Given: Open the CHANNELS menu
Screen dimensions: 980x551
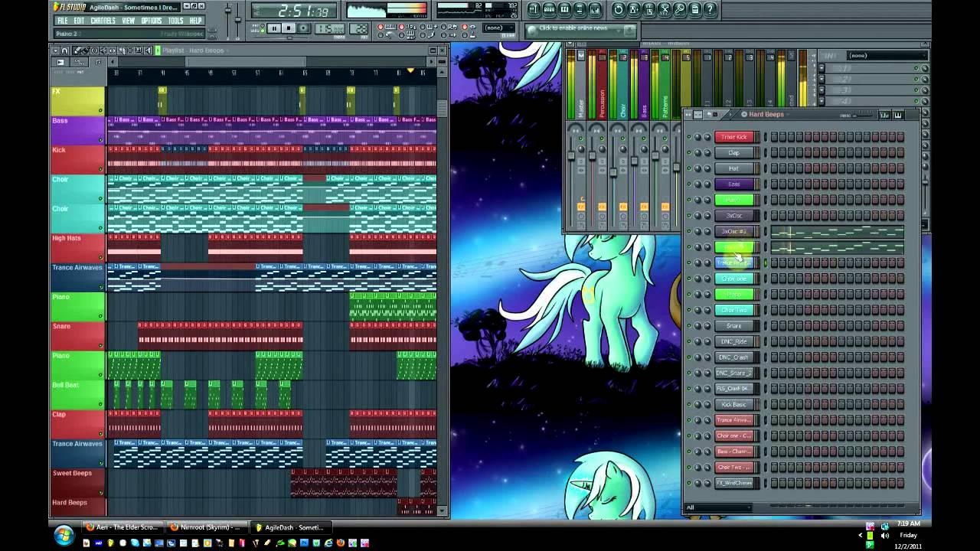Looking at the screenshot, I should click(103, 21).
